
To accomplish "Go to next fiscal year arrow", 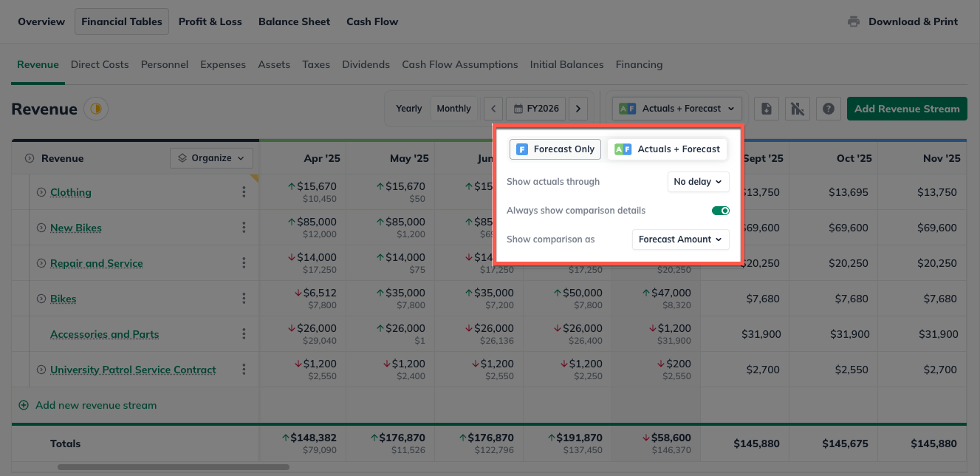I will pyautogui.click(x=578, y=109).
